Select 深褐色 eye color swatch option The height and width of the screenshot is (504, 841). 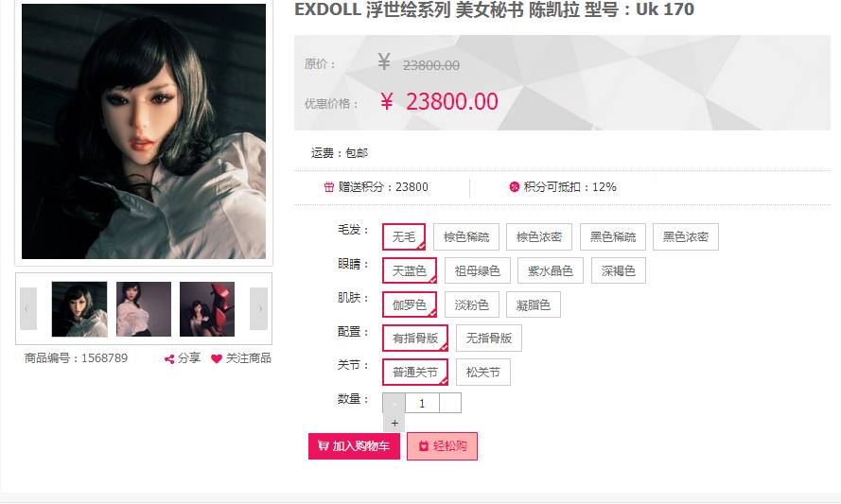[618, 270]
